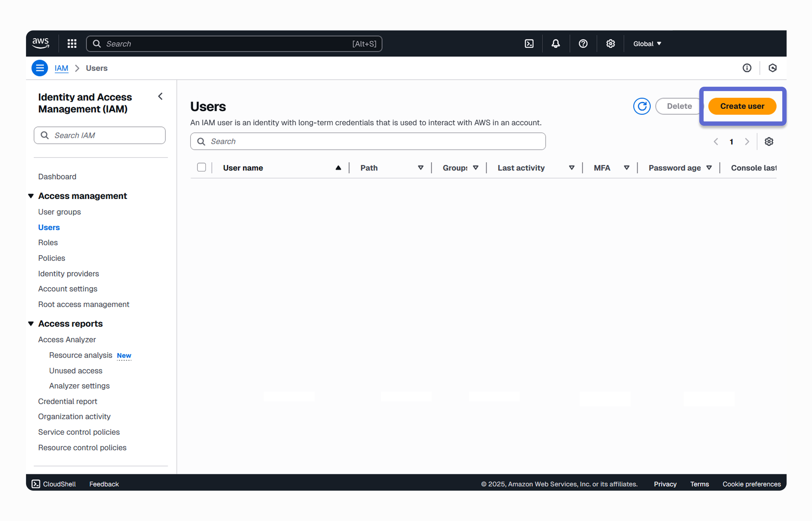This screenshot has width=812, height=521.
Task: Open the Global region dropdown
Action: [647, 44]
